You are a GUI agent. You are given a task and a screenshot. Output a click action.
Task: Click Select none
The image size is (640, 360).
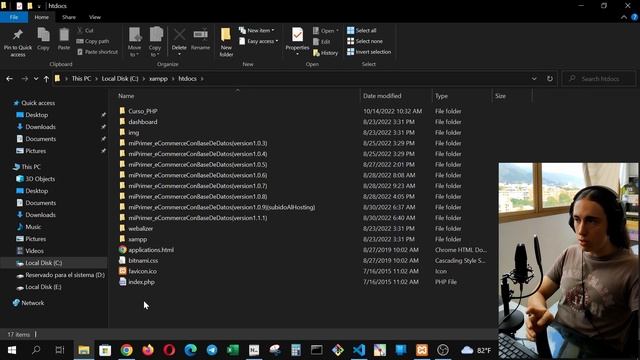pyautogui.click(x=365, y=41)
